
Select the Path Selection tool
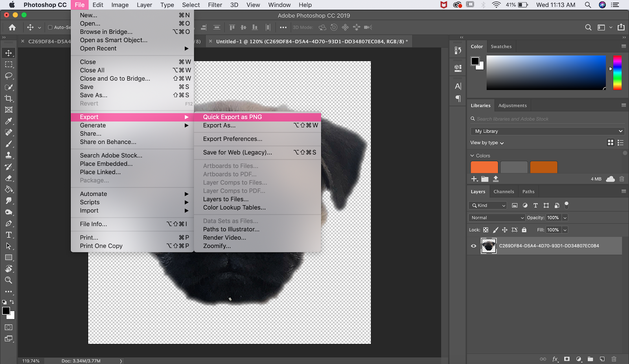pos(9,246)
